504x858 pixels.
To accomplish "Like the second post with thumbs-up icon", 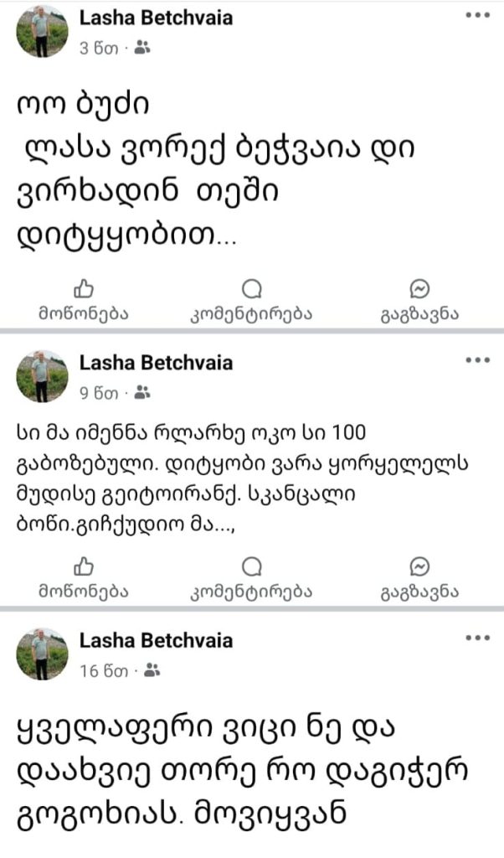I will point(84,566).
